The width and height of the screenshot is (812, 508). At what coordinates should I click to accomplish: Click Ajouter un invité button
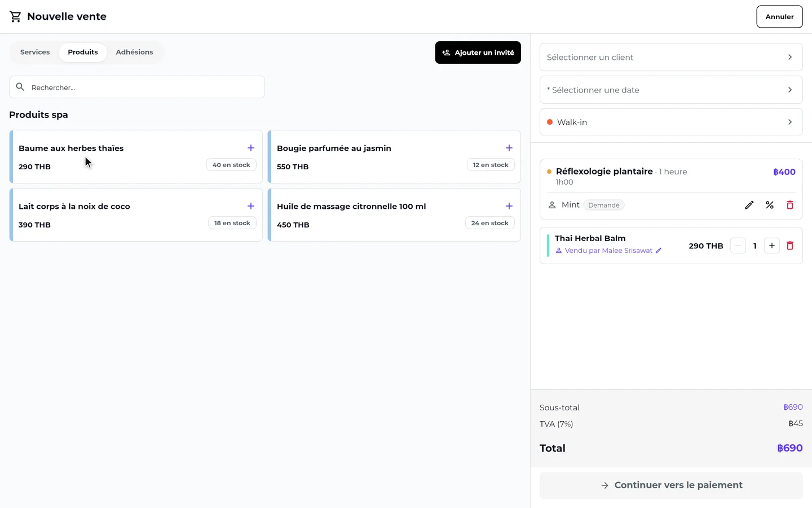478,52
